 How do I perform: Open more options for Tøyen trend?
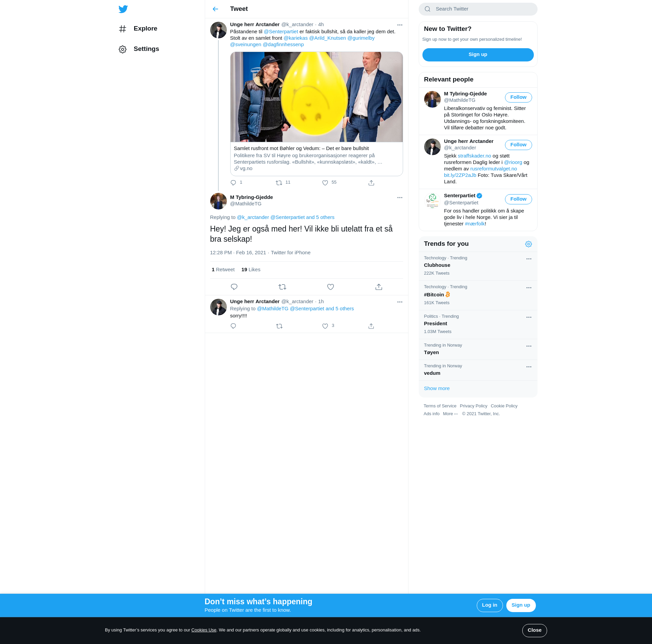pyautogui.click(x=529, y=346)
